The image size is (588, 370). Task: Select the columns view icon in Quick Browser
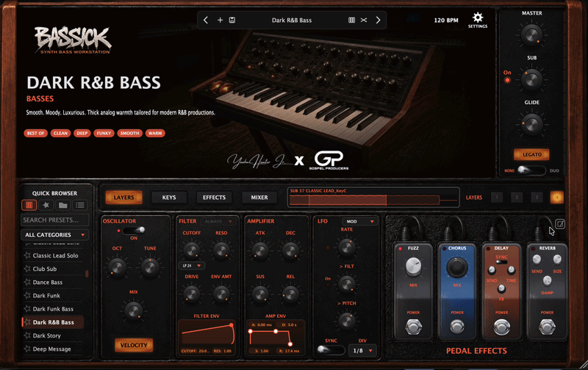point(29,205)
